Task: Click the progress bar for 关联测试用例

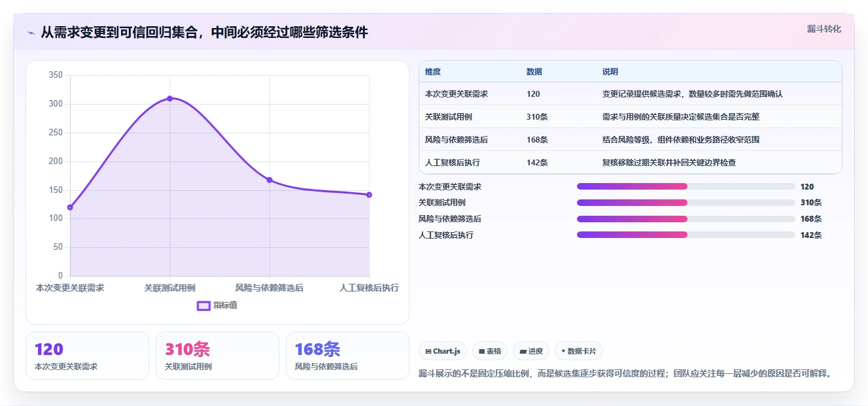Action: tap(686, 203)
